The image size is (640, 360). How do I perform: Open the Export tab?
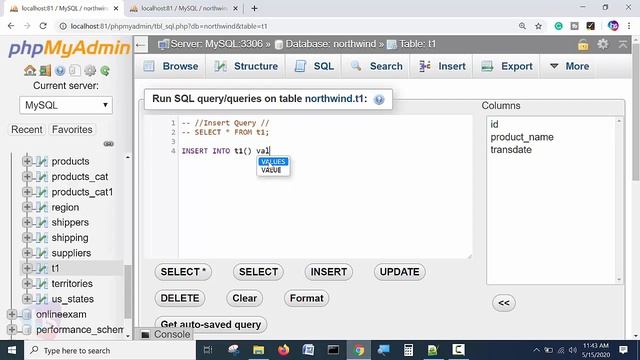point(507,66)
